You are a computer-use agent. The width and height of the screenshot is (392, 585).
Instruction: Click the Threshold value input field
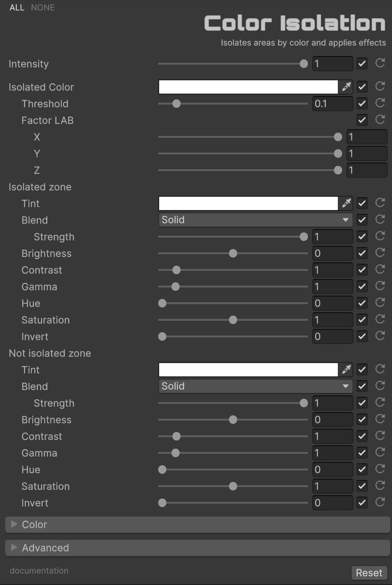click(x=332, y=104)
